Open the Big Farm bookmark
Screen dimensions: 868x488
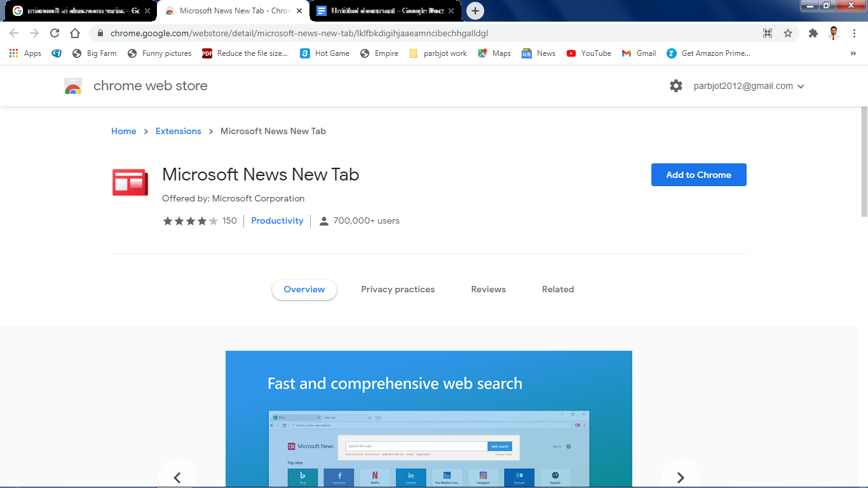(95, 53)
